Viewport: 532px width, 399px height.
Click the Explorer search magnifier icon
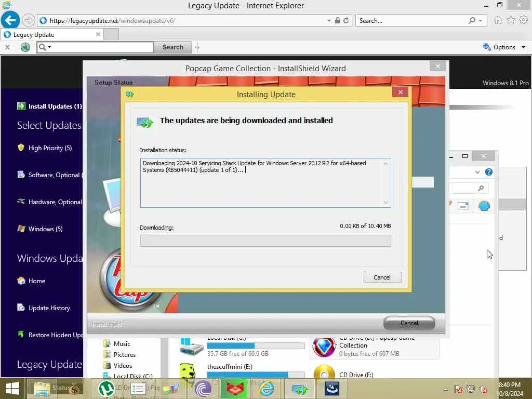click(481, 188)
